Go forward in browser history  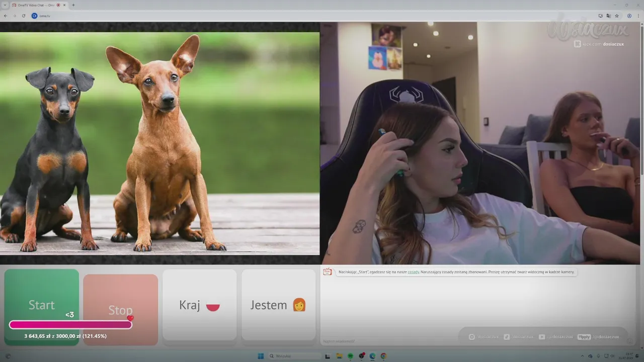tap(15, 16)
